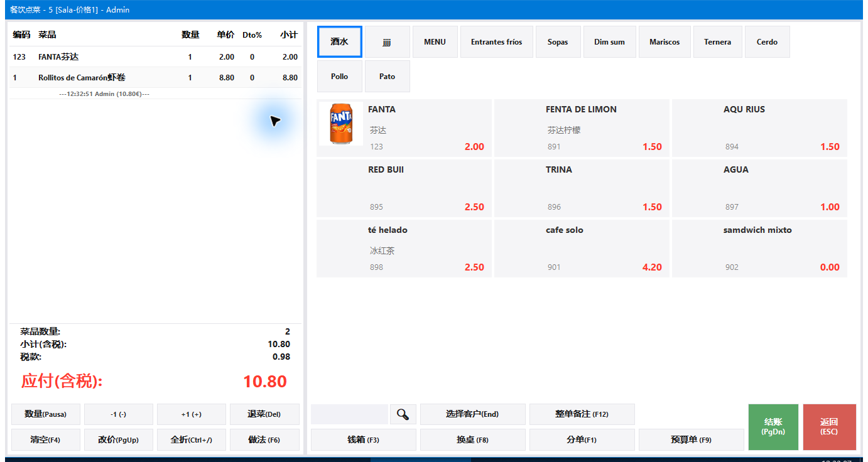The width and height of the screenshot is (868, 462).
Task: Click the green 结账 checkout button
Action: pyautogui.click(x=773, y=427)
